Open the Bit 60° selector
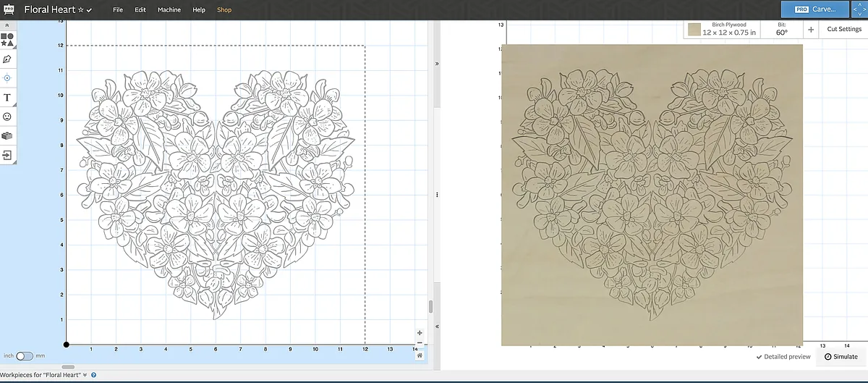Viewport: 868px width, 383px height. [x=782, y=29]
